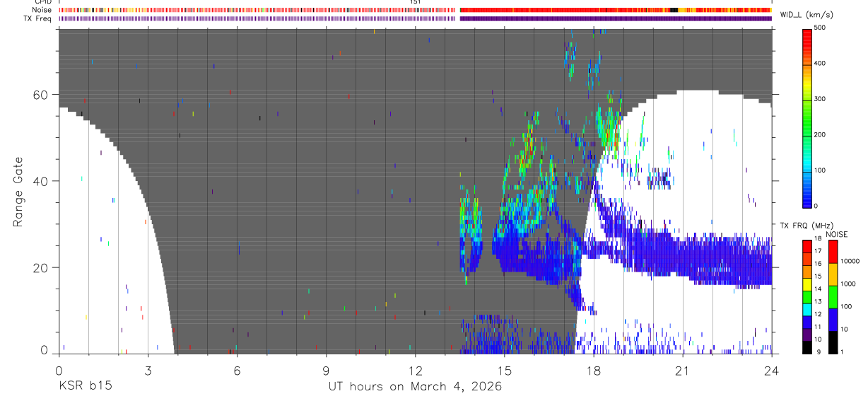Click the 15 tick on UT hours axis

coord(505,370)
